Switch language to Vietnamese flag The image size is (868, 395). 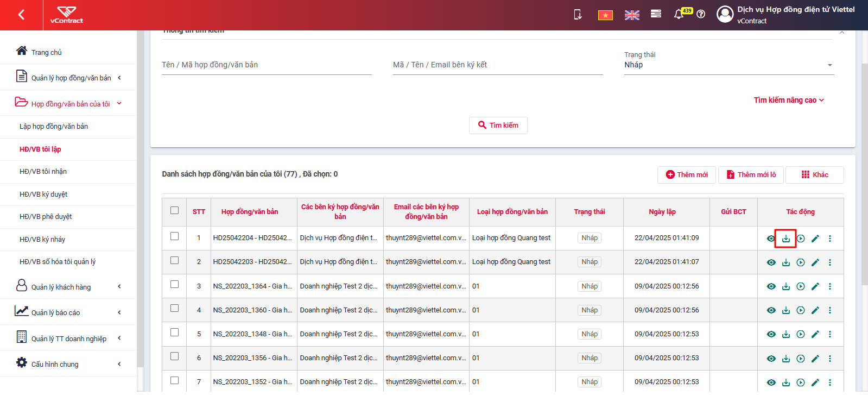605,15
